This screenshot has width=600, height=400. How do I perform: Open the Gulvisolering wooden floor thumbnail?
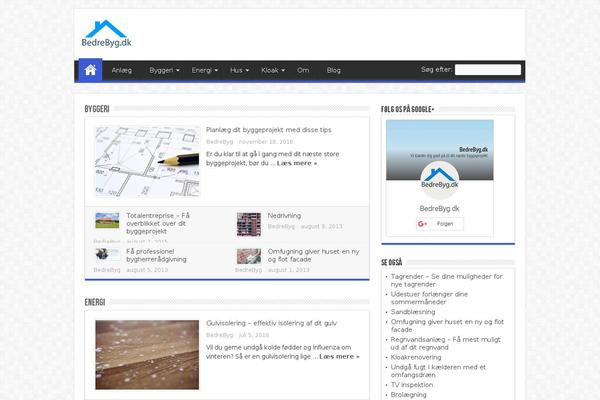pos(147,355)
